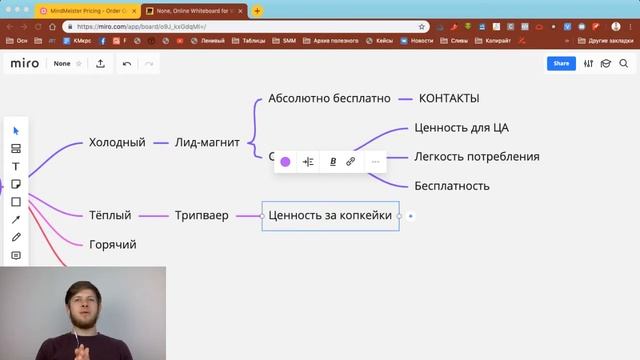The height and width of the screenshot is (360, 640).
Task: Open the Архив полезного bookmarks folder
Action: tap(331, 41)
